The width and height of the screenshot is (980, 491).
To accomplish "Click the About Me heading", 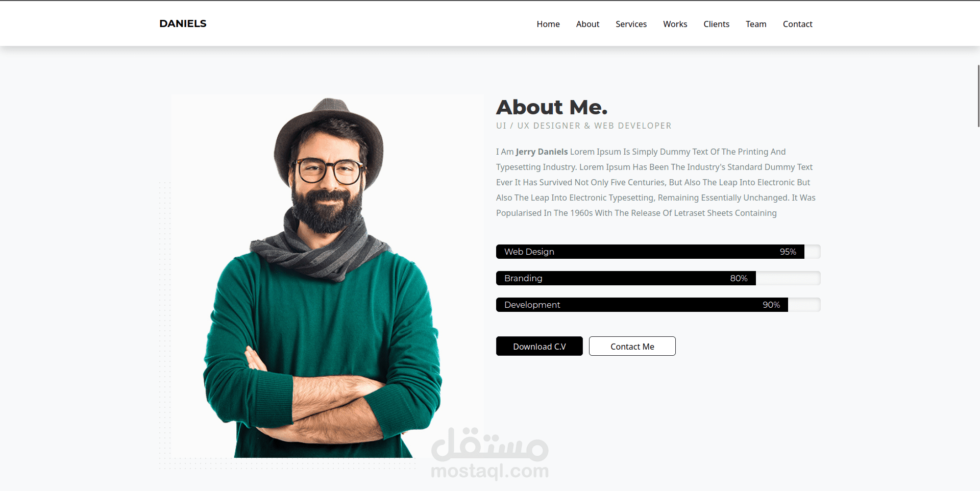I will [552, 107].
